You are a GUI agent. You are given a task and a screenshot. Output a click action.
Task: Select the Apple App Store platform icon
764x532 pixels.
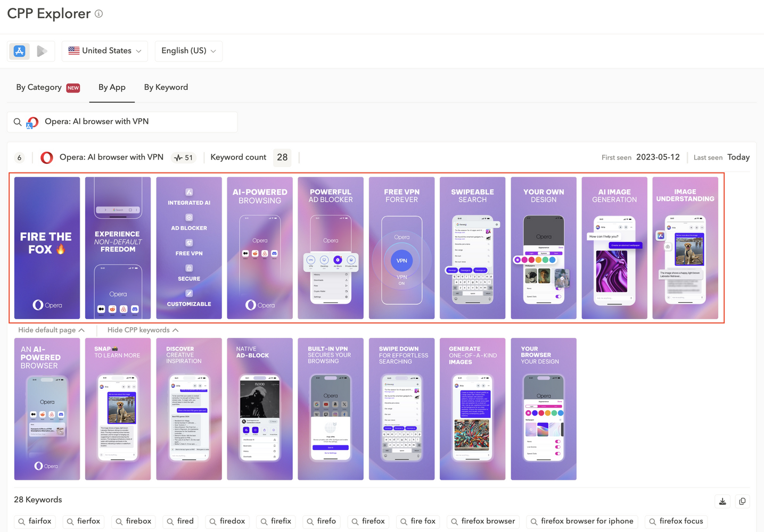(20, 51)
